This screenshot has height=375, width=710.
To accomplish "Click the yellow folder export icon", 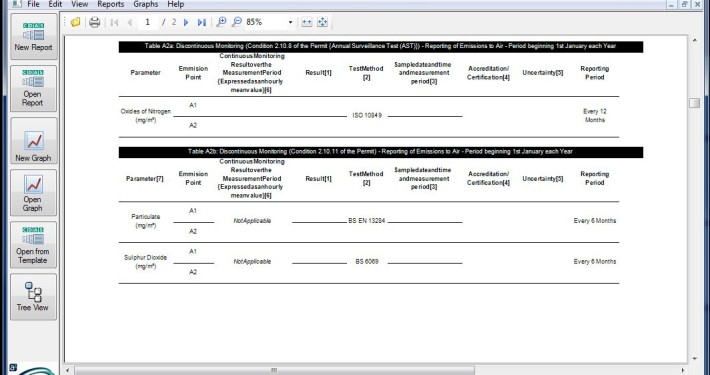I will point(76,22).
